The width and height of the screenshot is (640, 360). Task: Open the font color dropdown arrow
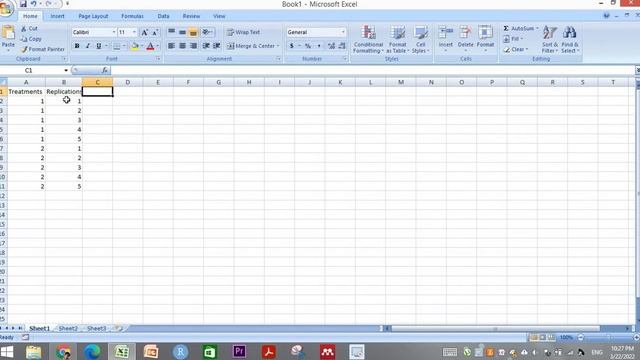tap(158, 46)
